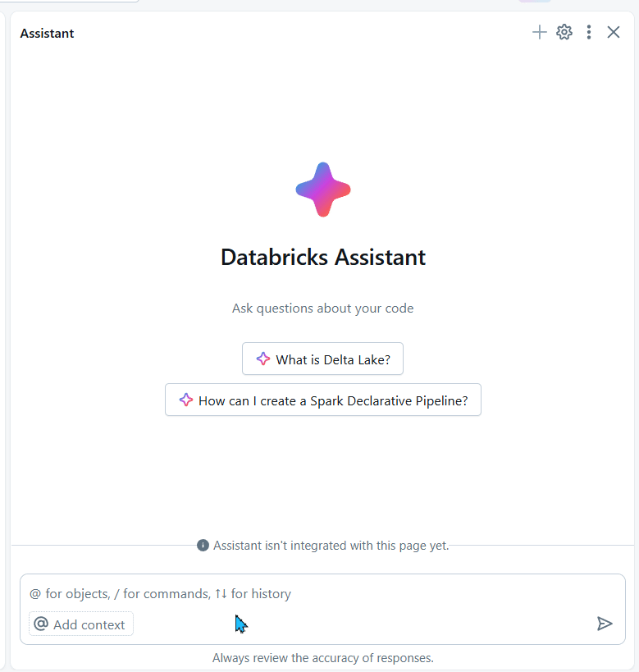Click the @ symbol icon in Add context

click(41, 624)
